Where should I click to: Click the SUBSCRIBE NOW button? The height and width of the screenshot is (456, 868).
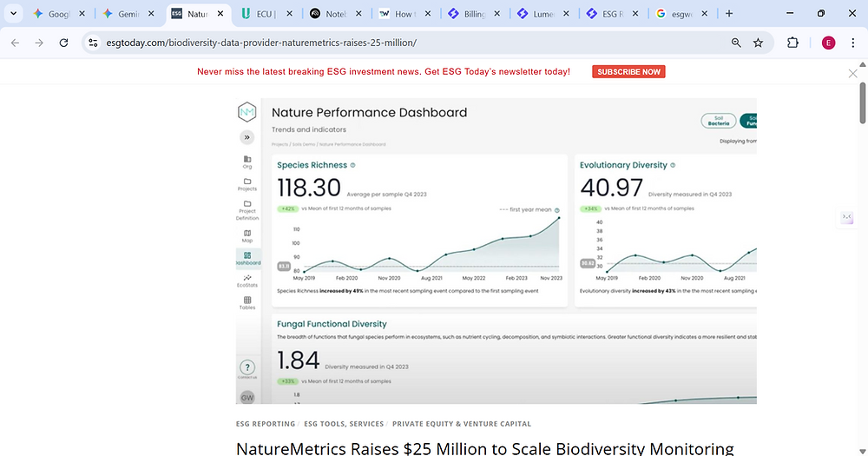(x=628, y=71)
